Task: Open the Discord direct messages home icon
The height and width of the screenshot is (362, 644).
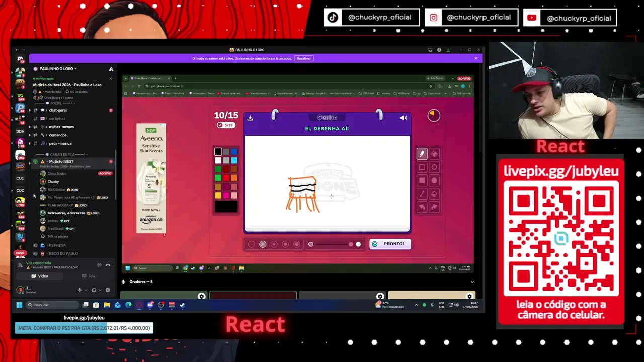Action: [20, 59]
